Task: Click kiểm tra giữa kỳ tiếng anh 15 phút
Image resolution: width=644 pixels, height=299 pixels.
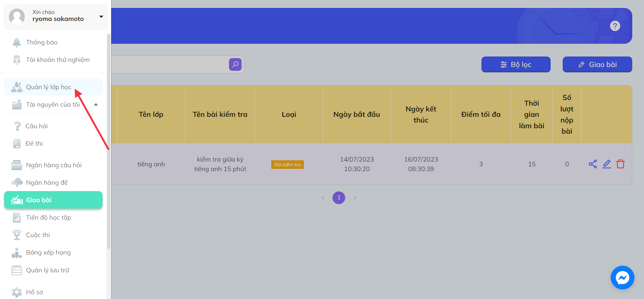Action: 220,164
